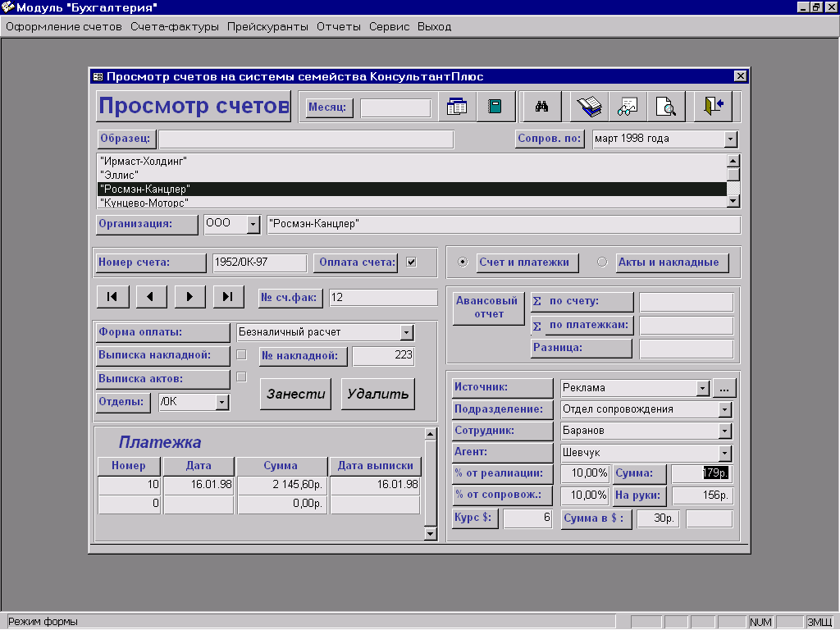Open the Сотрудник dropdown list
This screenshot has height=630, width=840.
724,431
